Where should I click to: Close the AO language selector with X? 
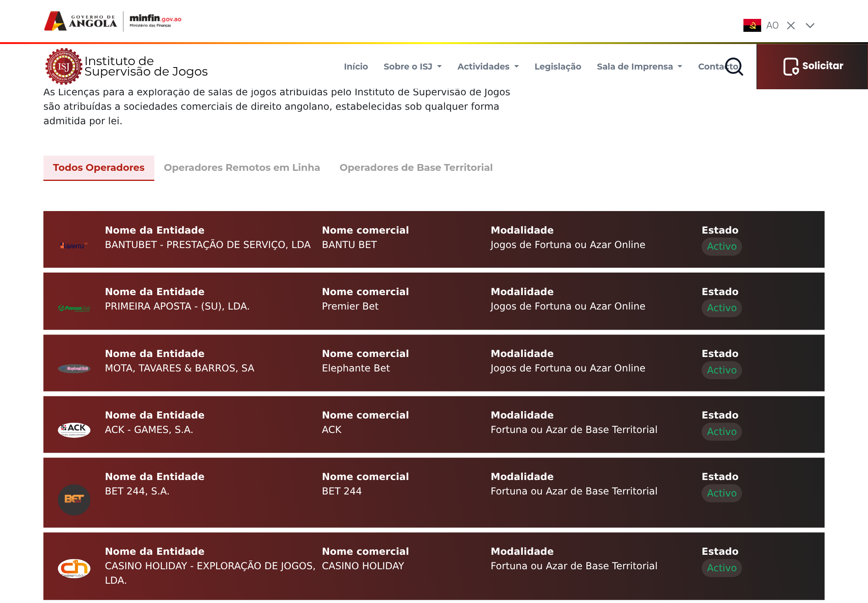coord(791,25)
